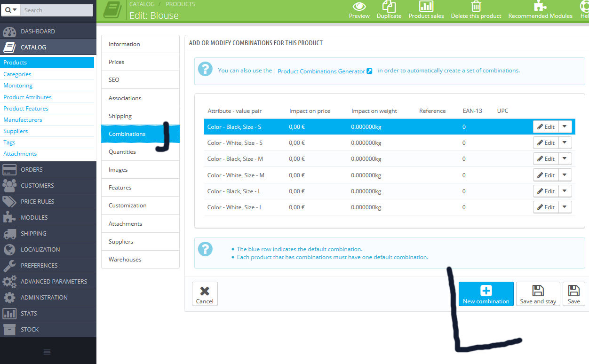Preview the product using eye icon

click(x=359, y=6)
